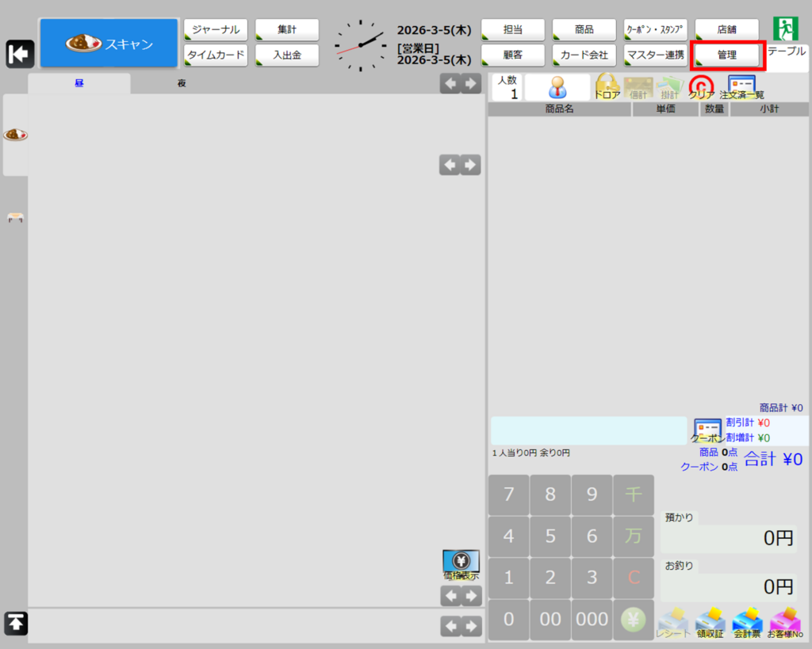812x649 pixels.
Task: Print a 領収証 receipt slip
Action: pos(710,623)
